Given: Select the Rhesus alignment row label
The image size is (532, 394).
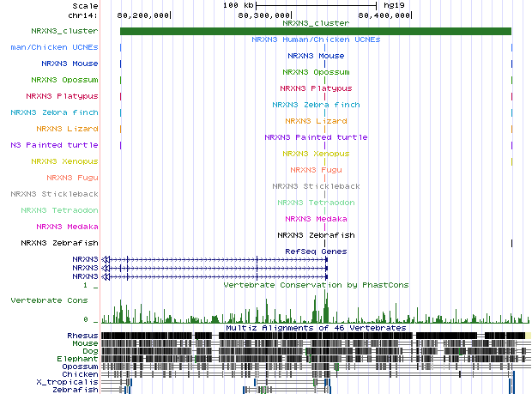Looking at the screenshot, I should click(x=82, y=335).
